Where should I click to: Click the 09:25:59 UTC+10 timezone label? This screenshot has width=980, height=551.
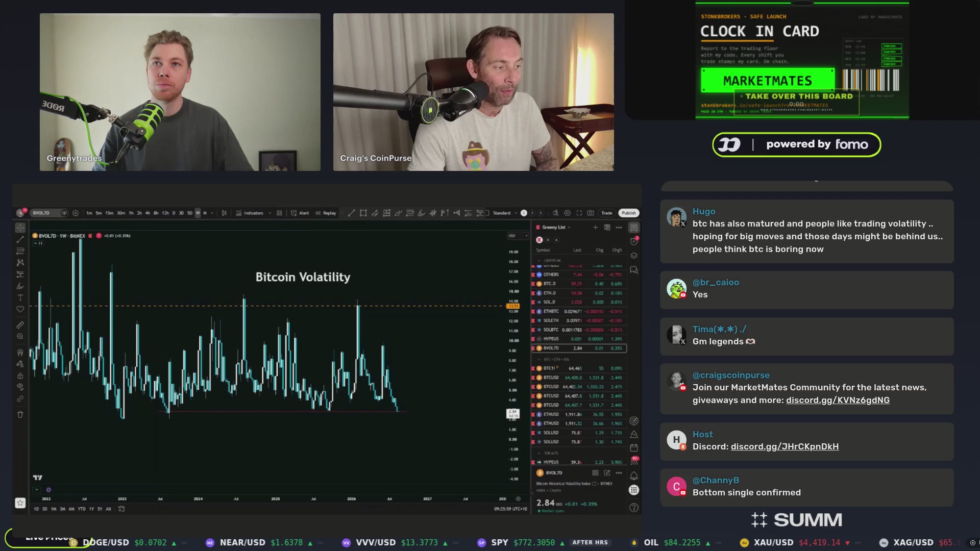[x=510, y=509]
